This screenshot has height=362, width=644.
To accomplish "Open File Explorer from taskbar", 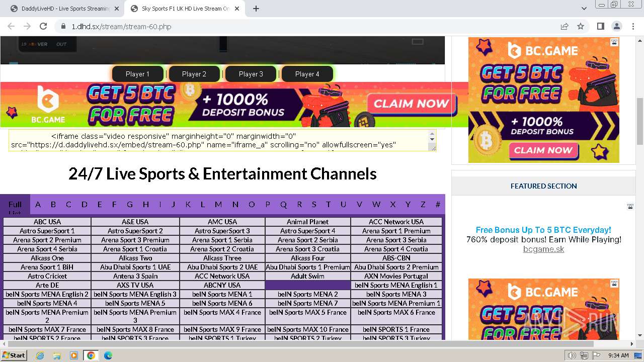I will [x=57, y=355].
